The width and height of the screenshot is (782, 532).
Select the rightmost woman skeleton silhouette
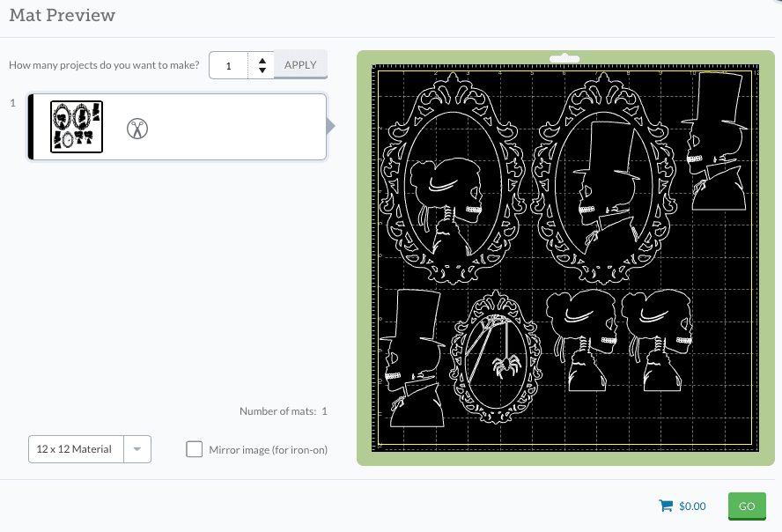tap(657, 341)
